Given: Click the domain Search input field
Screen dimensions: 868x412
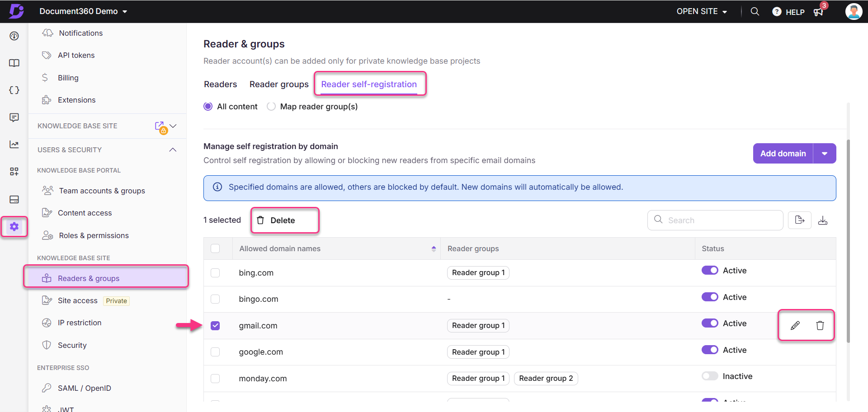Looking at the screenshot, I should (715, 220).
